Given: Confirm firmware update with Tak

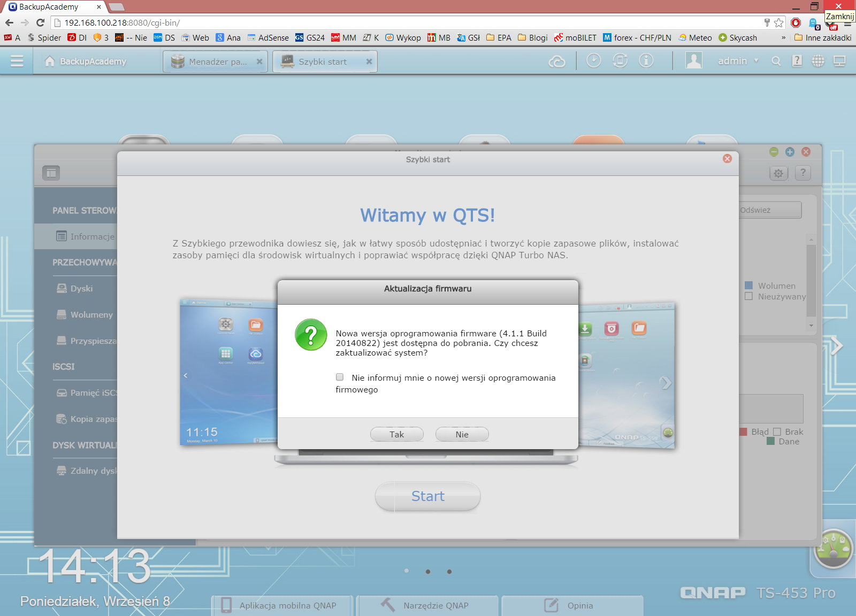Looking at the screenshot, I should (397, 434).
